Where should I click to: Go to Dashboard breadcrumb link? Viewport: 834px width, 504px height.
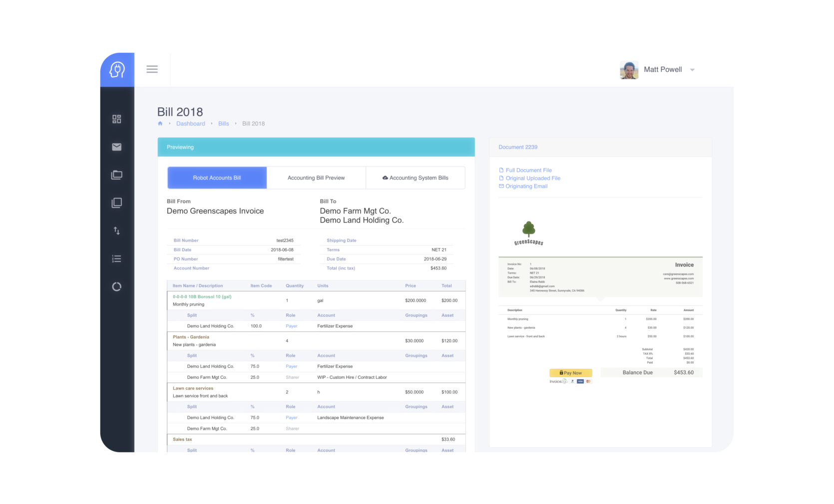click(x=190, y=124)
